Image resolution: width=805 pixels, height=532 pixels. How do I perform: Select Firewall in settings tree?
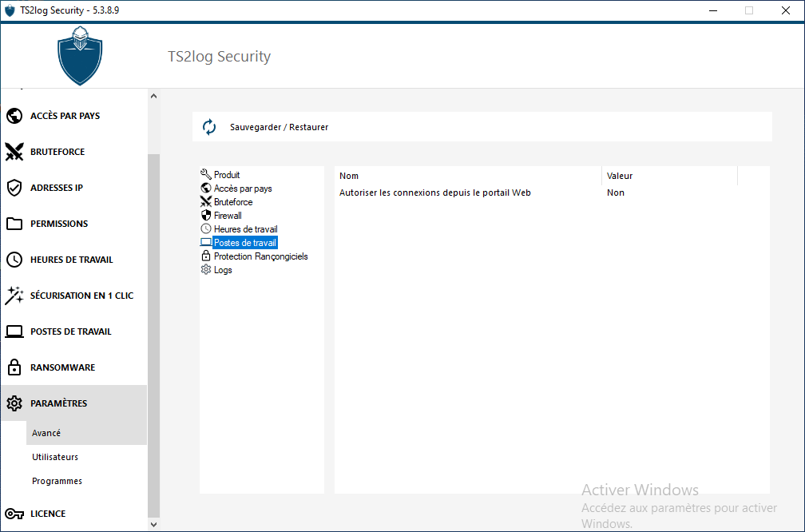coord(228,216)
